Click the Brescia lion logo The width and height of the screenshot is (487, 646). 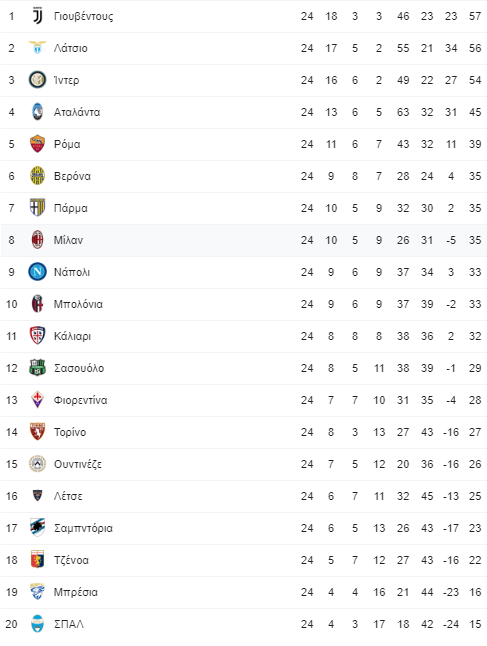[37, 592]
